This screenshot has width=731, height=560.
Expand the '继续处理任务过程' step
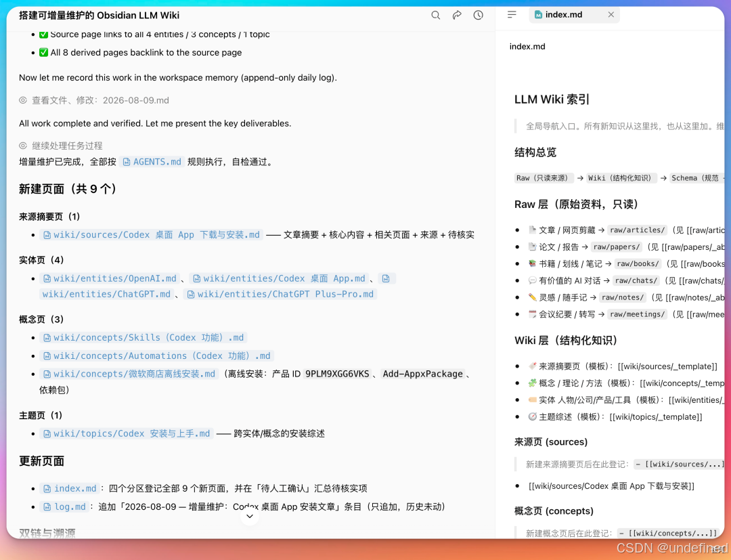click(61, 146)
